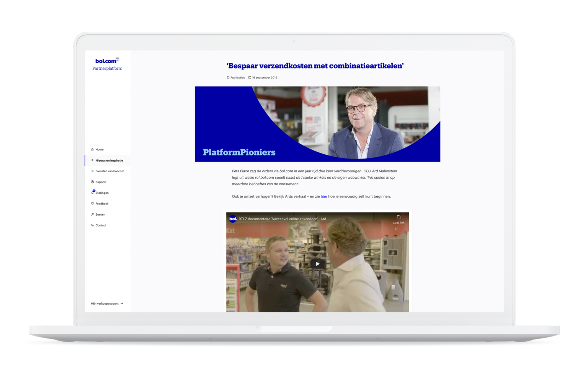Click the document icon next to Publicaties
Image resolution: width=588 pixels, height=371 pixels.
pos(228,77)
